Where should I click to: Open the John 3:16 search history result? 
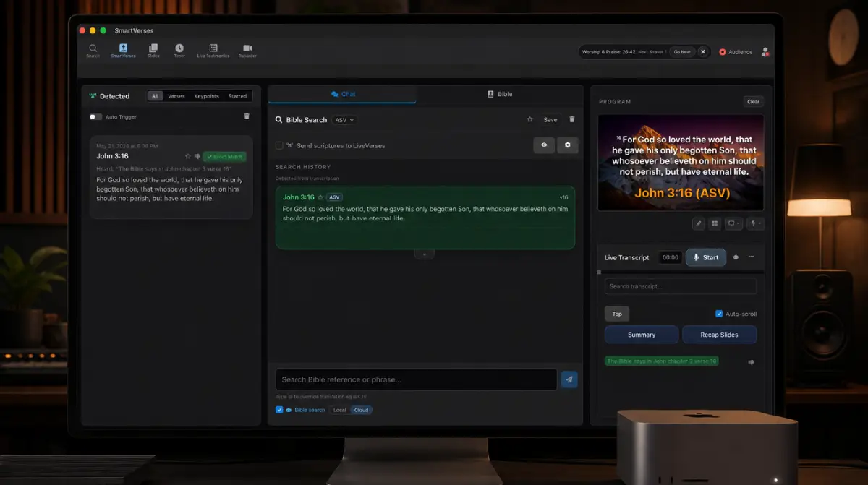pyautogui.click(x=425, y=218)
